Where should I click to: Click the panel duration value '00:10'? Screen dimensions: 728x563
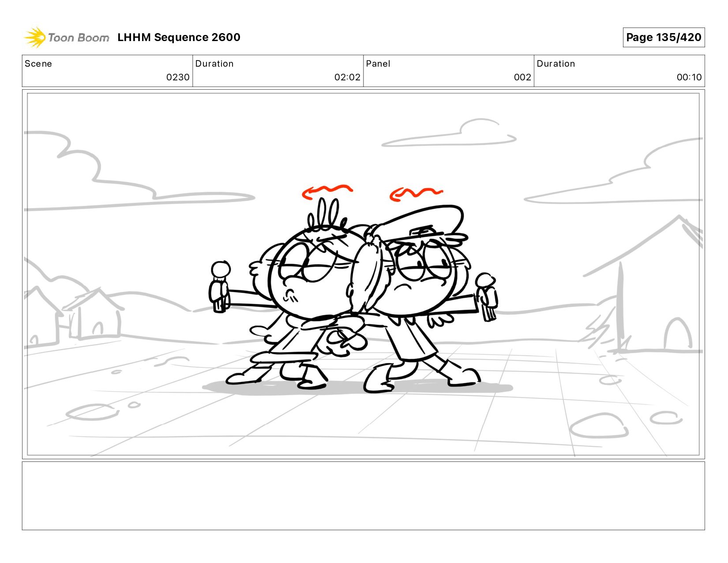point(689,77)
